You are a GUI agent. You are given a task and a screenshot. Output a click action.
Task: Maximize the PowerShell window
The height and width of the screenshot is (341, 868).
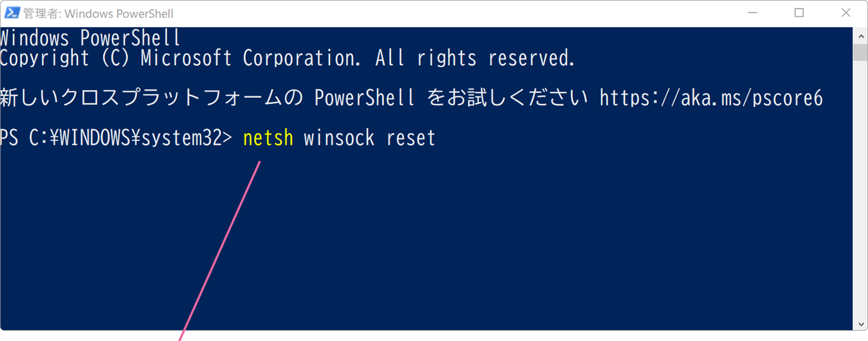pos(799,12)
